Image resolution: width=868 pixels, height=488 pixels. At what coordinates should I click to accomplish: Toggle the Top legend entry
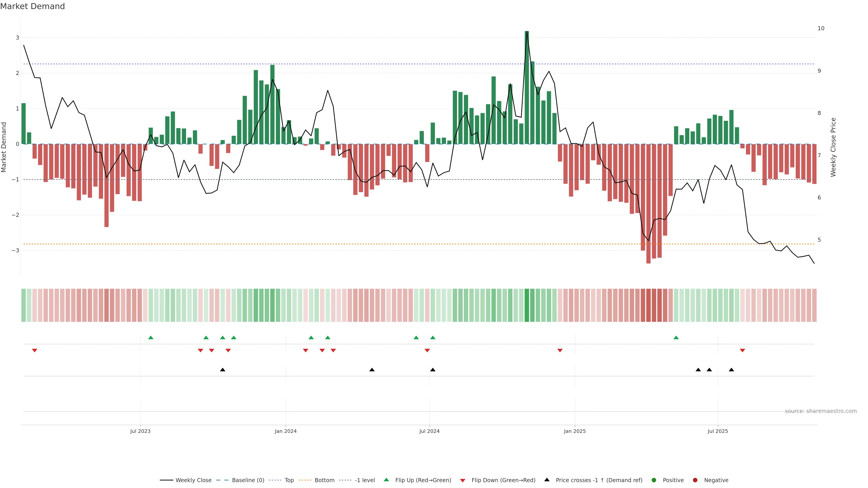click(289, 480)
